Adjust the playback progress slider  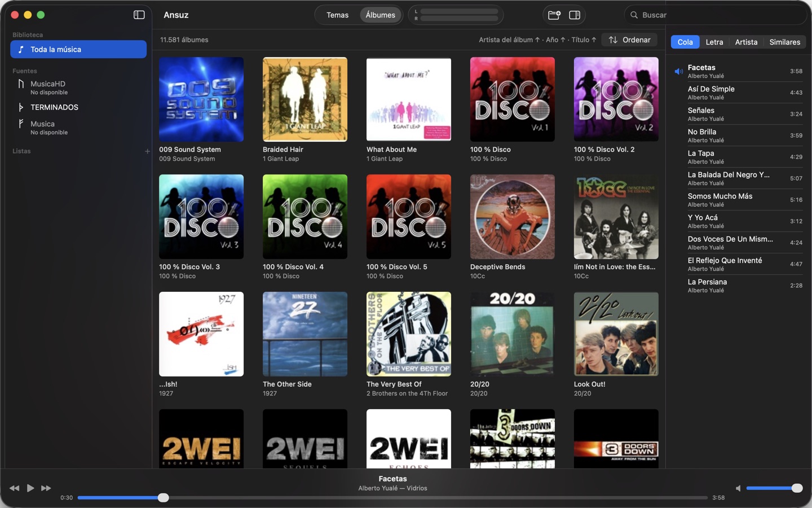[392, 498]
